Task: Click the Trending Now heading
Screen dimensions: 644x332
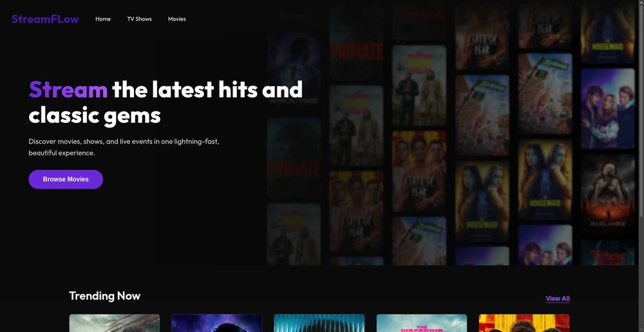Action: click(105, 296)
